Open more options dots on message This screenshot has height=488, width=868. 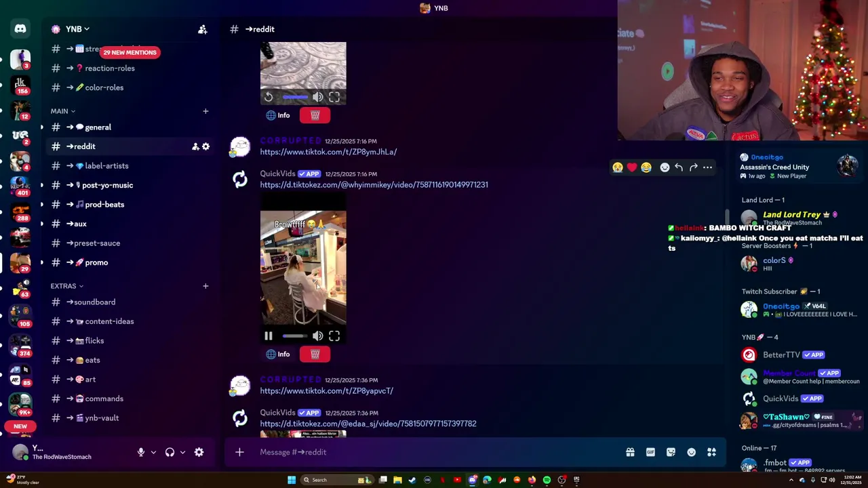pos(707,167)
